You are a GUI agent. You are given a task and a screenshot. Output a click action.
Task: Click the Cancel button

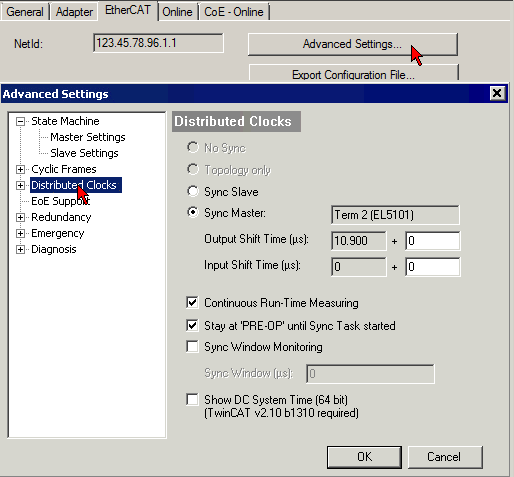tap(445, 457)
